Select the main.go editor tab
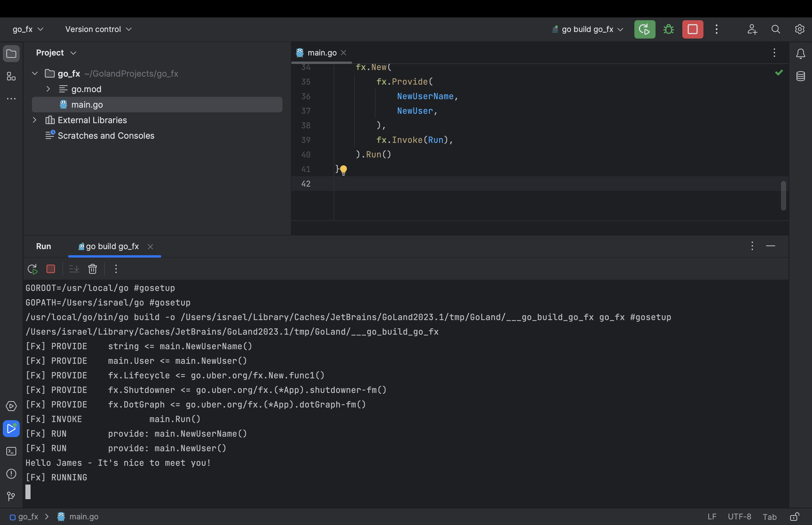Viewport: 812px width, 525px height. [x=321, y=53]
